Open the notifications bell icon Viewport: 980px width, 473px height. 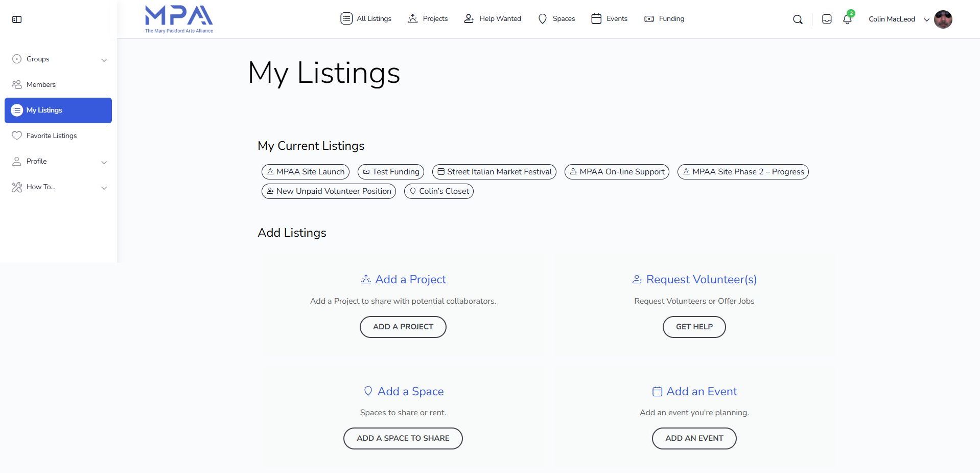tap(847, 19)
